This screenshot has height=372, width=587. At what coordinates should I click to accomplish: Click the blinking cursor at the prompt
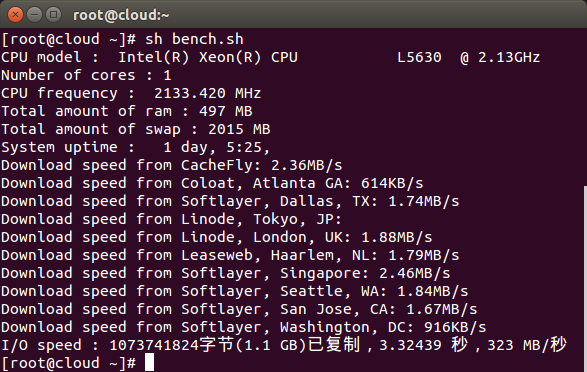[149, 362]
